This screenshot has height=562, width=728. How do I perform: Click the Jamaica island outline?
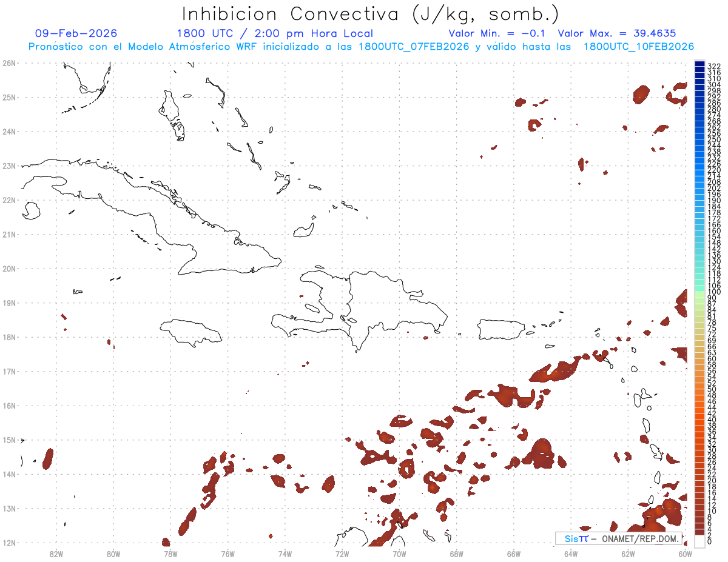coord(192,332)
